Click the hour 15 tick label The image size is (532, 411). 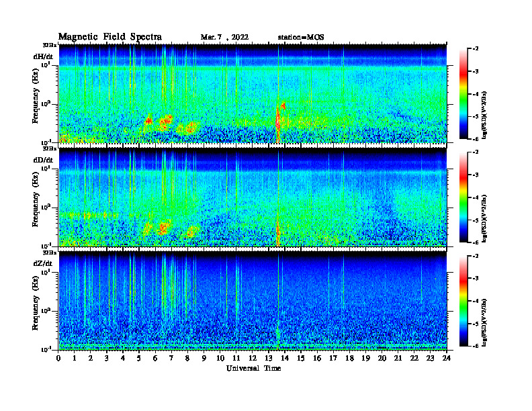click(301, 358)
